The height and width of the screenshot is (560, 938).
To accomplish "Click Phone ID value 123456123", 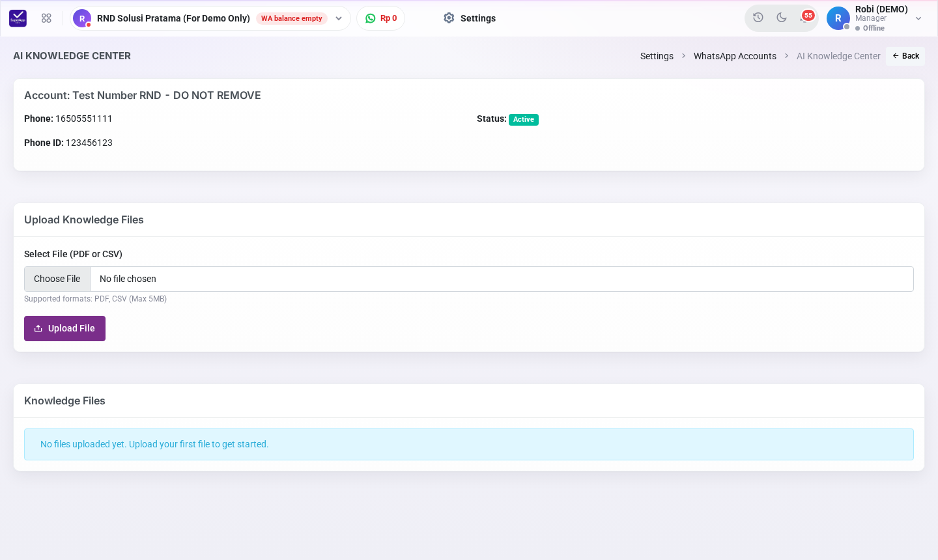I will pos(89,143).
